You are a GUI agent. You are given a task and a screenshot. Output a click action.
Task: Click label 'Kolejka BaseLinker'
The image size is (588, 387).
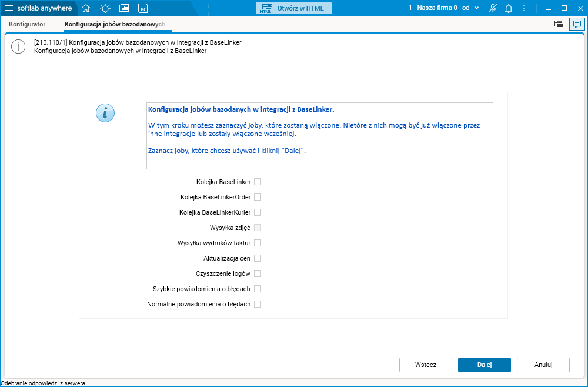[223, 182]
